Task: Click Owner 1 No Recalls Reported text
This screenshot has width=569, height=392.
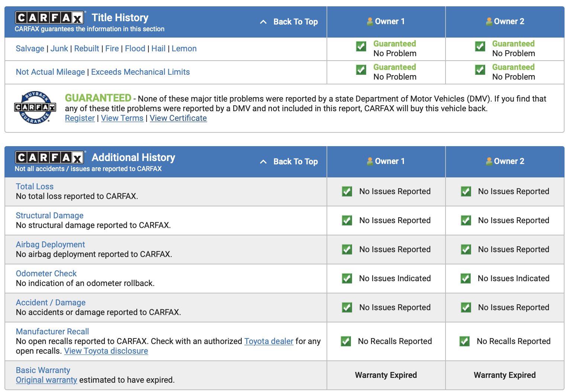Action: click(395, 341)
